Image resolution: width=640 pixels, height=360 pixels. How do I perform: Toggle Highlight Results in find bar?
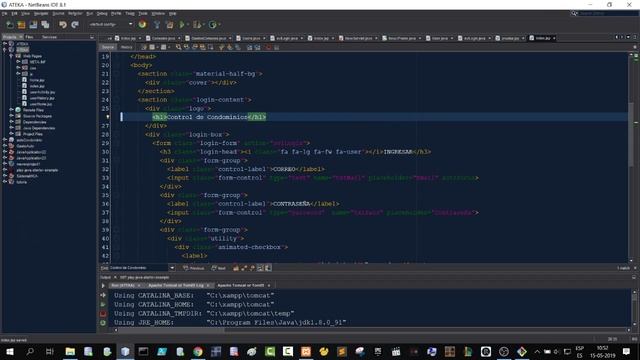pyautogui.click(x=260, y=268)
